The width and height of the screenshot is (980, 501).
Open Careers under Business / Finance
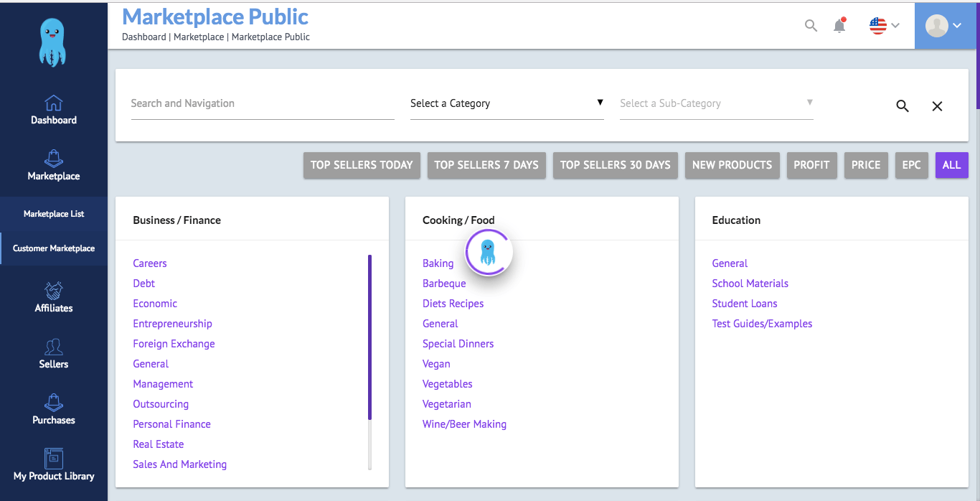click(150, 263)
